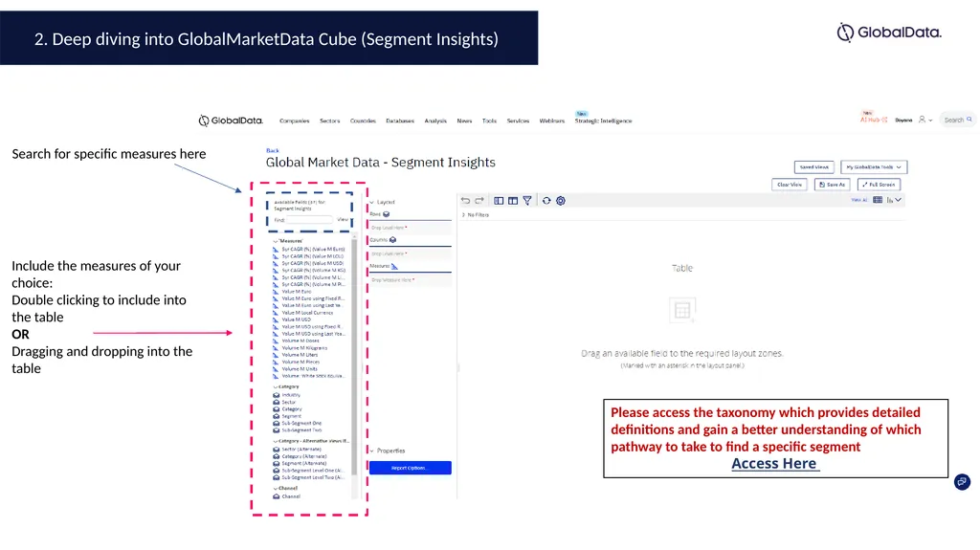Collapse the Category group
Viewport: 980px width, 550px height.
click(275, 386)
